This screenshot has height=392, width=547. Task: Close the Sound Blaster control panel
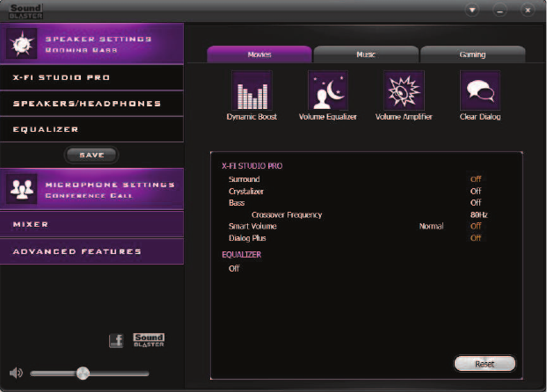click(x=528, y=11)
